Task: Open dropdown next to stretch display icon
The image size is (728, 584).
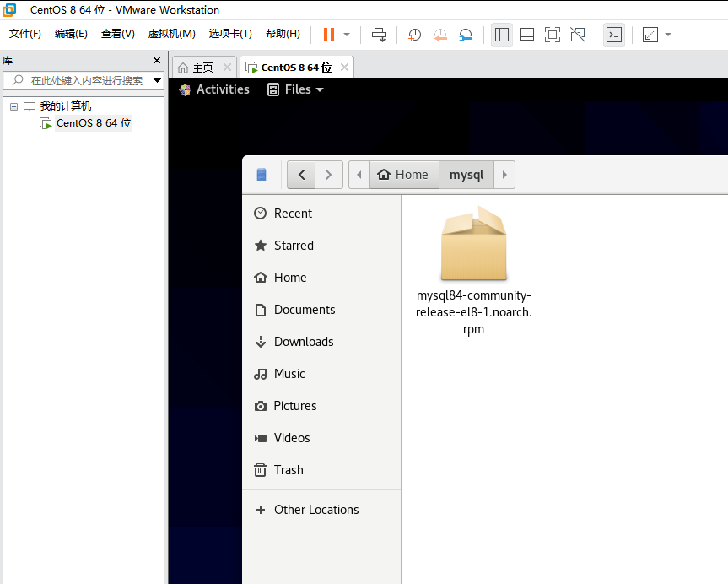Action: tap(668, 35)
